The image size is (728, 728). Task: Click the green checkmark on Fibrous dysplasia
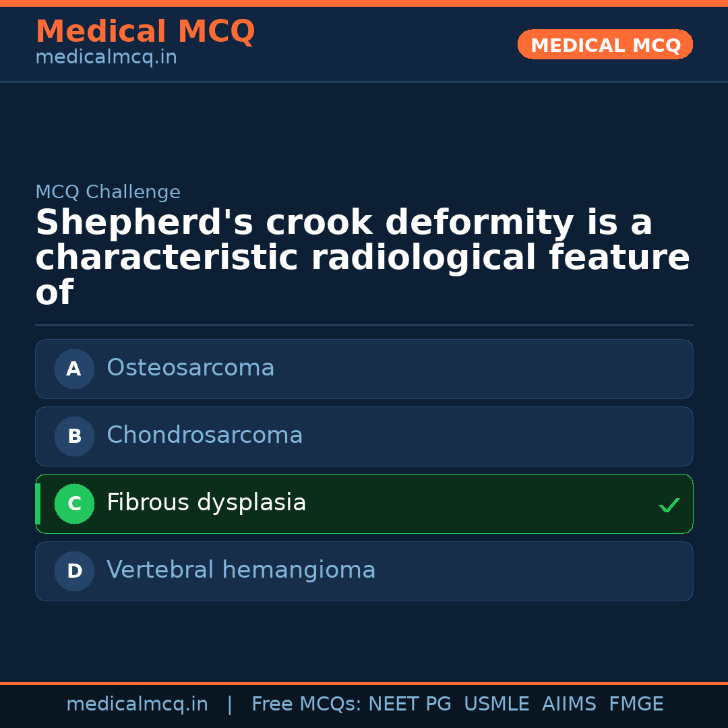(x=669, y=505)
